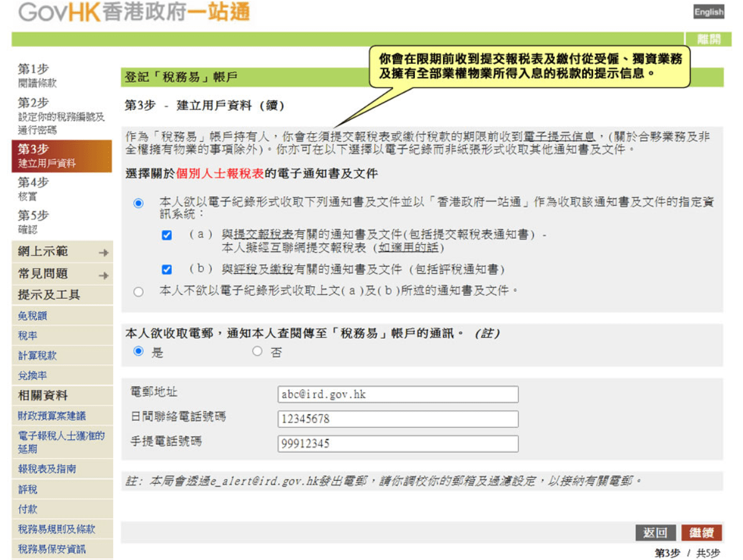The width and height of the screenshot is (743, 560).
Task: Click the 相關資料 section heading
Action: (43, 395)
